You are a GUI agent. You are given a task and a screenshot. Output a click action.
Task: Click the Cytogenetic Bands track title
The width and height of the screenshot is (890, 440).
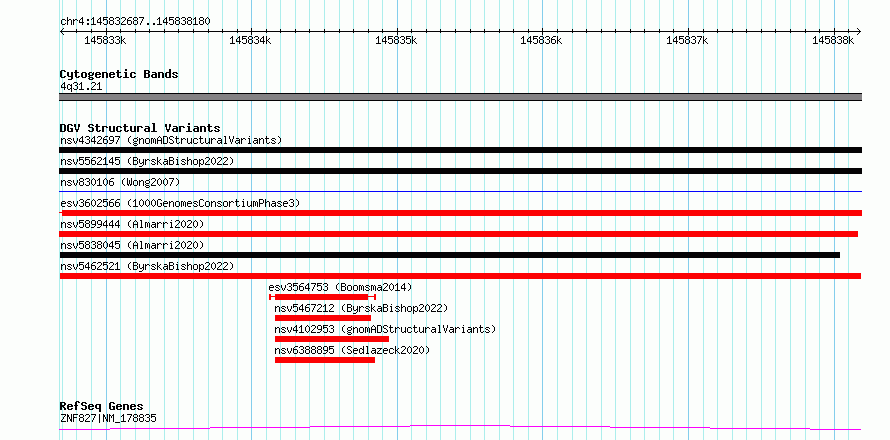click(119, 74)
